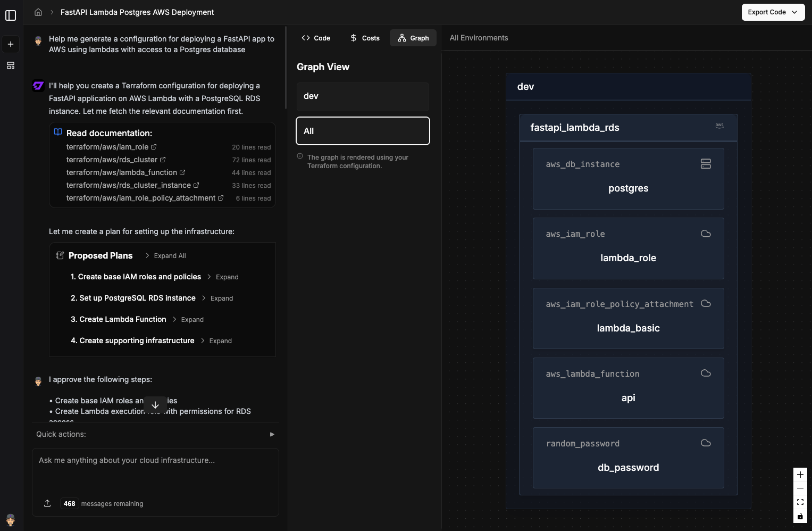Expand plan 4 Create supporting infrastructure
Screen dimensions: 812x531
click(216, 341)
